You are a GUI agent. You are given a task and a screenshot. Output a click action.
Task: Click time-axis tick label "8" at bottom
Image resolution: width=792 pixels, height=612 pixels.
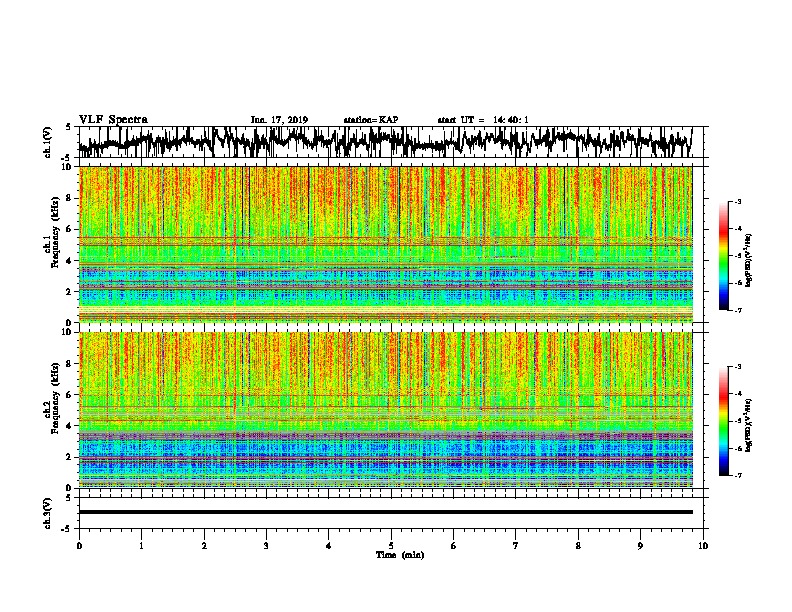pyautogui.click(x=578, y=545)
